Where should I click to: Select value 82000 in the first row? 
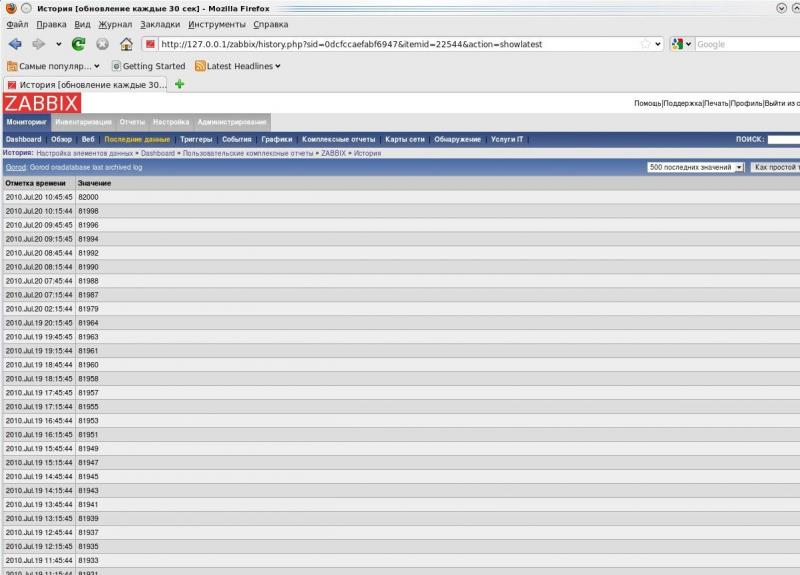point(88,197)
